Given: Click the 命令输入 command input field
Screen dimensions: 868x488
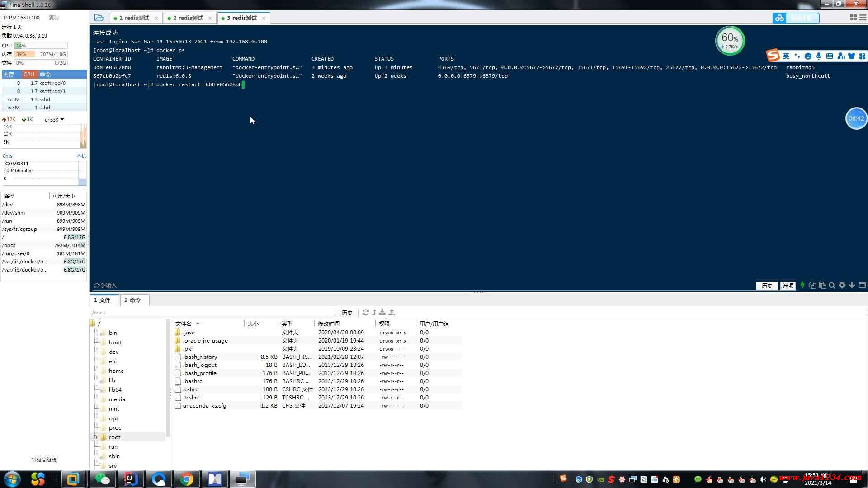Looking at the screenshot, I should [x=423, y=286].
